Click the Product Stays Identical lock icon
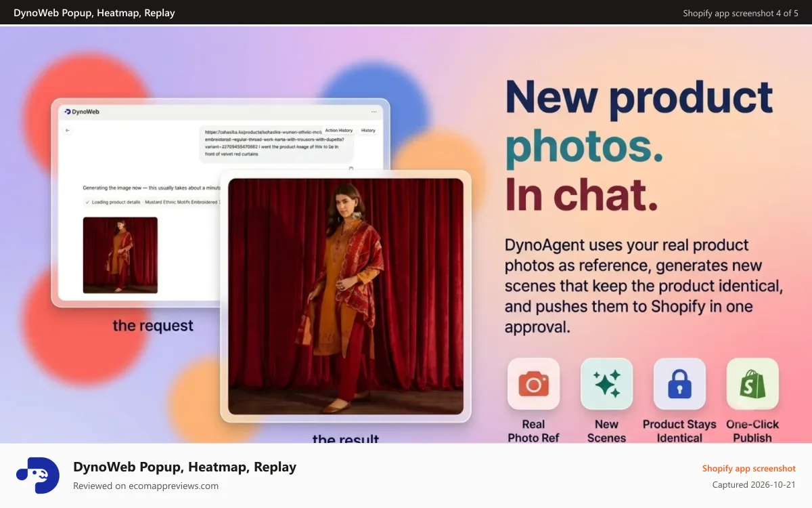 (679, 384)
